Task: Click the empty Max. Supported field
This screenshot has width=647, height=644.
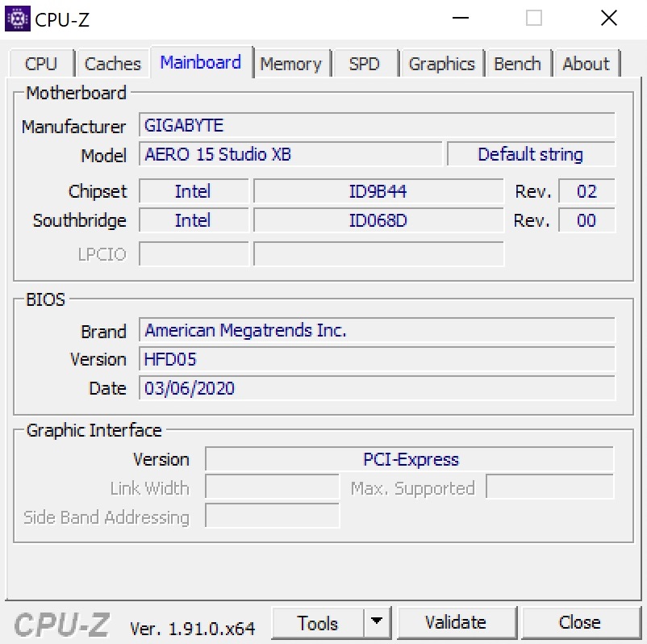Action: point(550,487)
